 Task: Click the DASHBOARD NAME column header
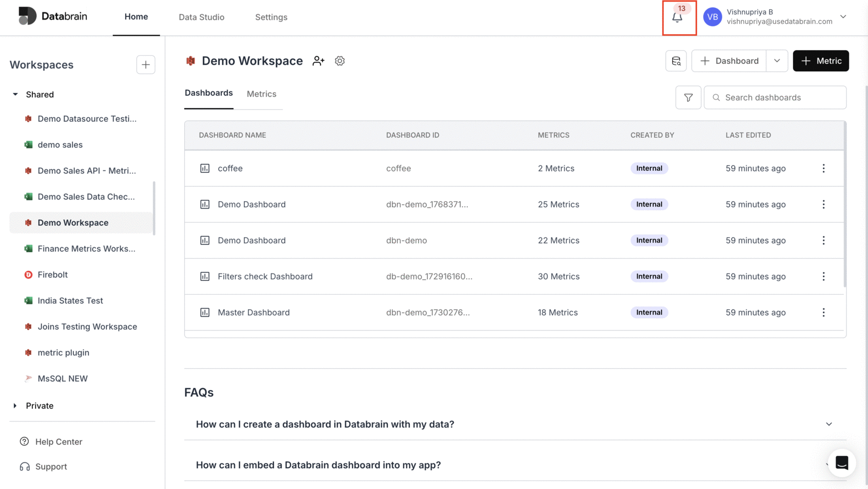[x=233, y=136]
